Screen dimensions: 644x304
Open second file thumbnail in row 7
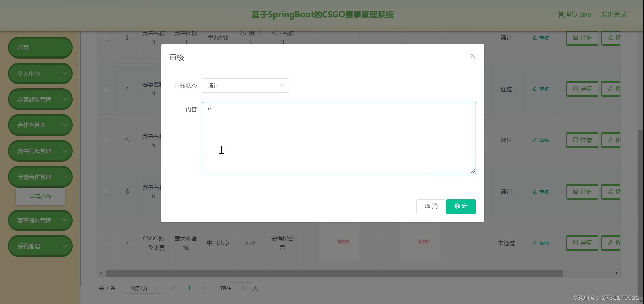(x=420, y=242)
